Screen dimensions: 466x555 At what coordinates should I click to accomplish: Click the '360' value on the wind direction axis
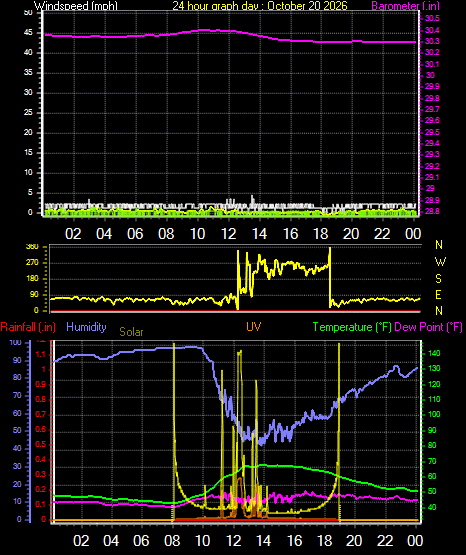(32, 247)
